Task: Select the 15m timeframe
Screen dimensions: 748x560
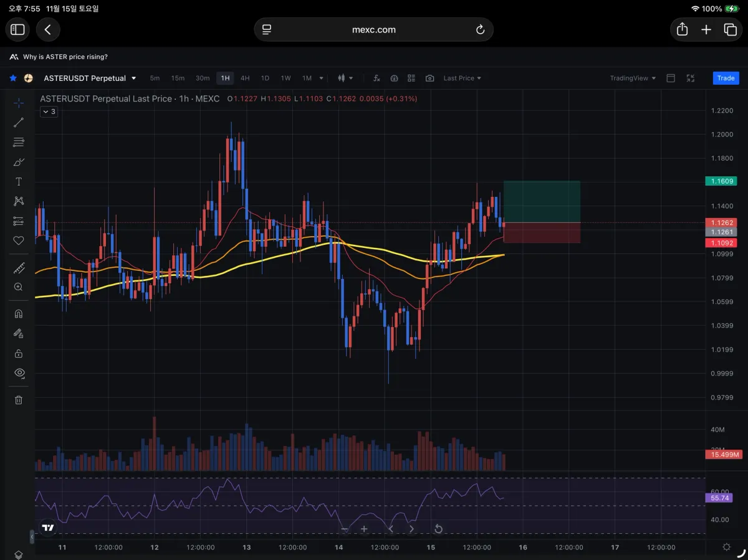Action: point(178,78)
